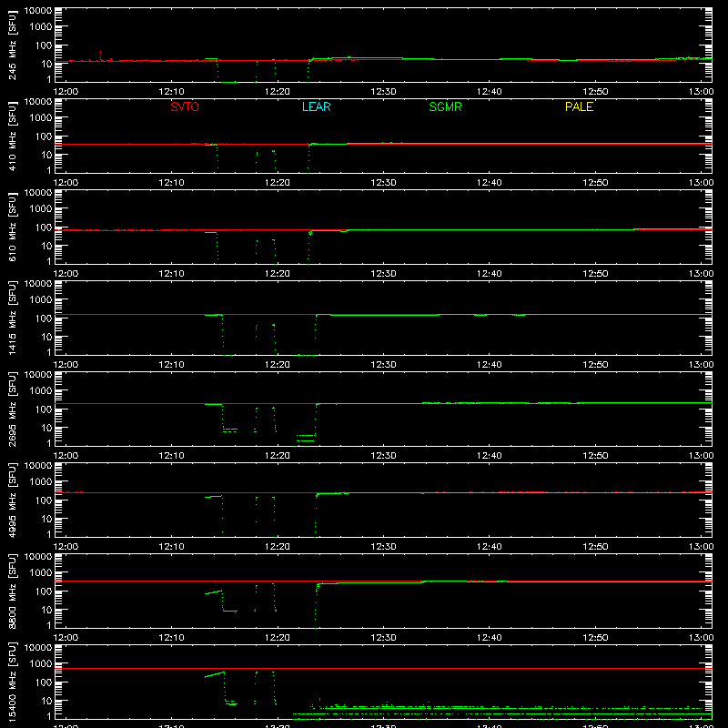Click the 12:30 tick label under 245 MHz plot
The image size is (728, 728).
tap(383, 92)
